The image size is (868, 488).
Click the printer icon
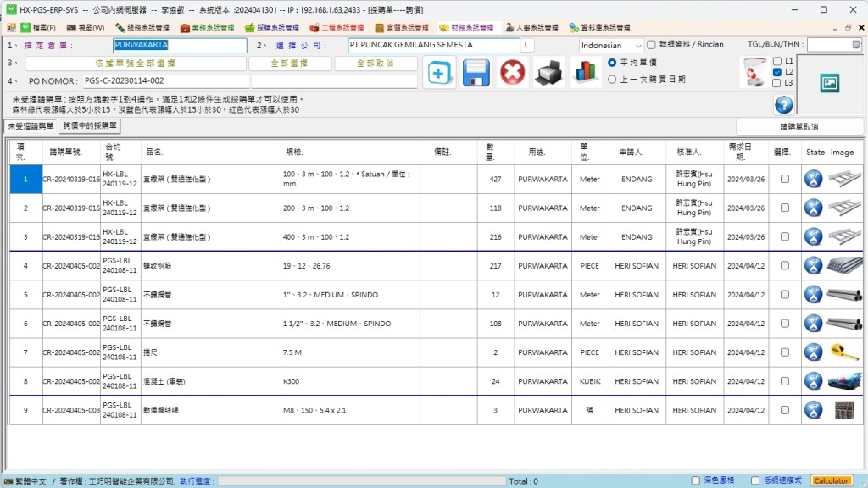[x=548, y=73]
